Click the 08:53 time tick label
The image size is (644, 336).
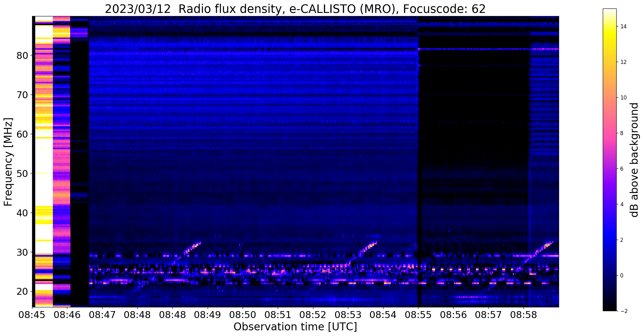click(348, 315)
